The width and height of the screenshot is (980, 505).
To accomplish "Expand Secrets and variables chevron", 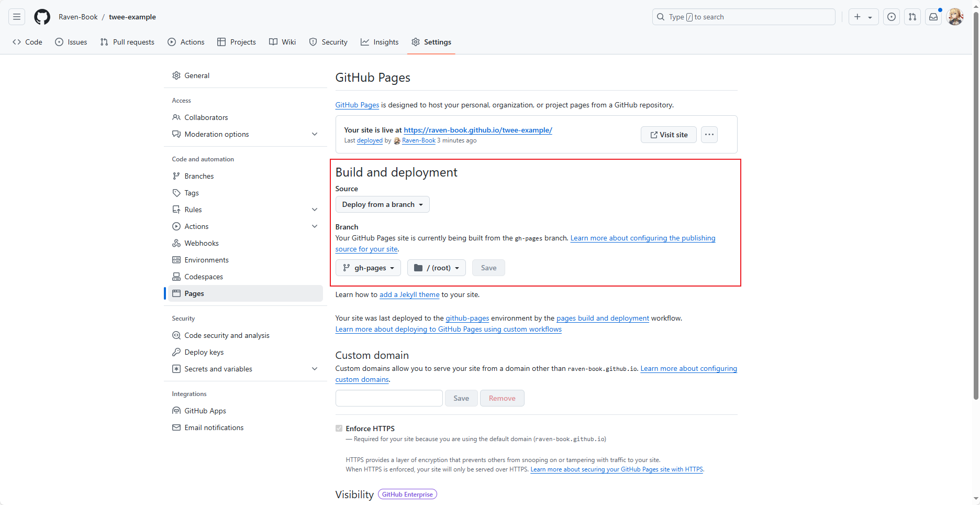I will pos(315,369).
